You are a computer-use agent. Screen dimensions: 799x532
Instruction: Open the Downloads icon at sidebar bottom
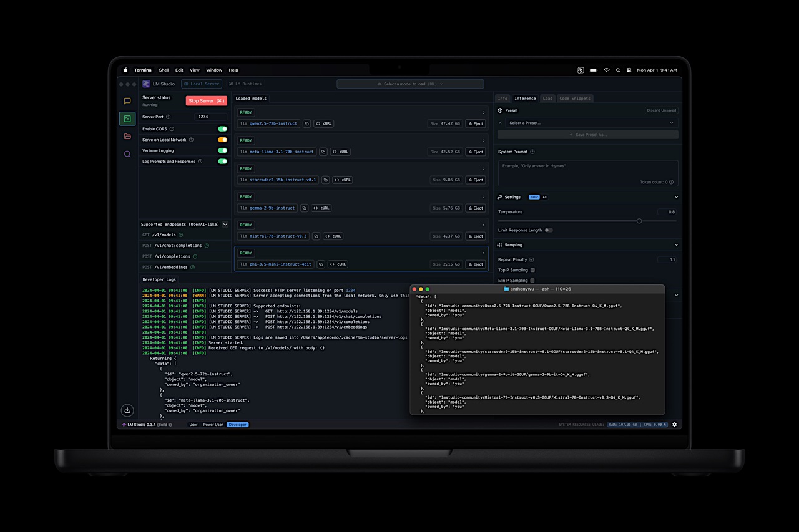pos(127,410)
